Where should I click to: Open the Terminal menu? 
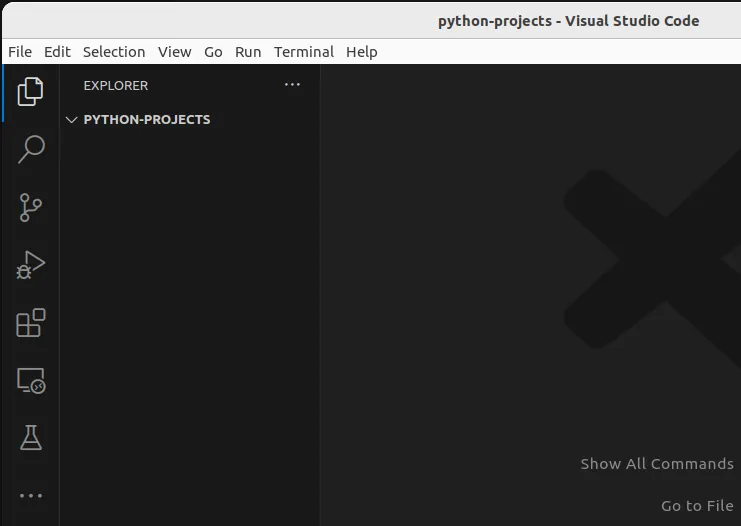click(304, 52)
